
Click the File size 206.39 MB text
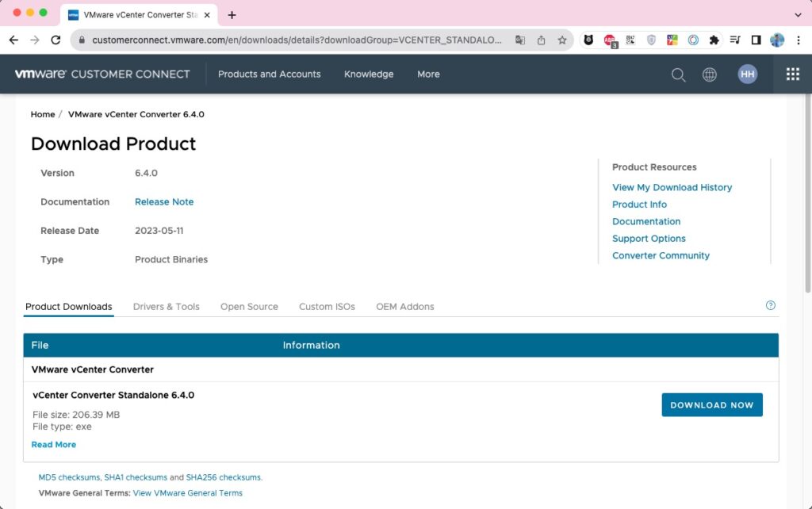76,415
